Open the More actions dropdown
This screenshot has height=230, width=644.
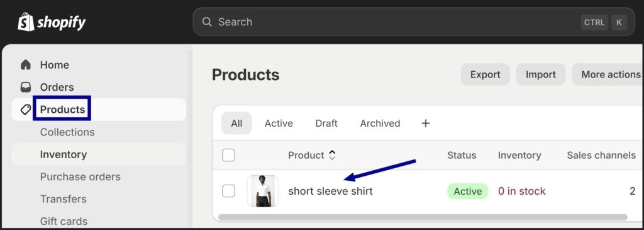608,74
